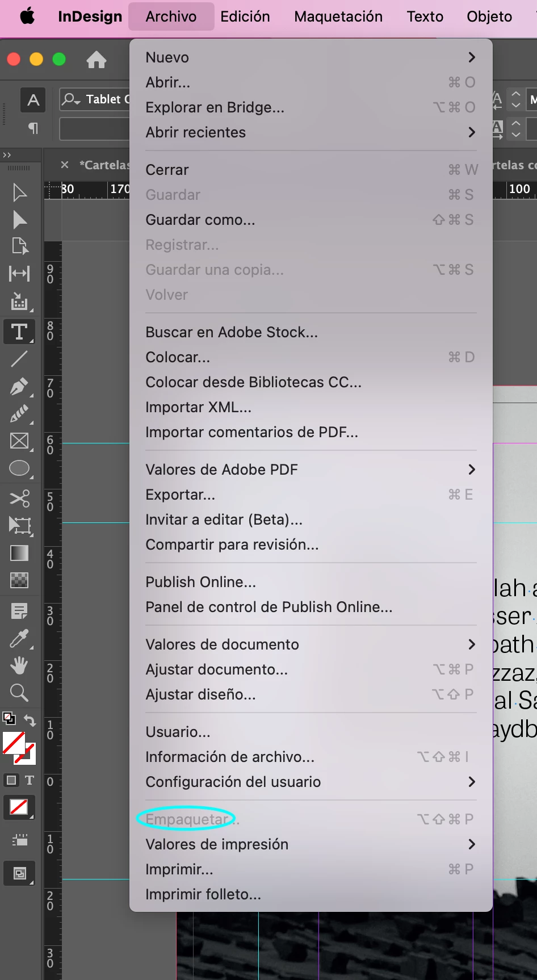This screenshot has width=537, height=980.
Task: Open the Objeto menu
Action: pyautogui.click(x=489, y=16)
